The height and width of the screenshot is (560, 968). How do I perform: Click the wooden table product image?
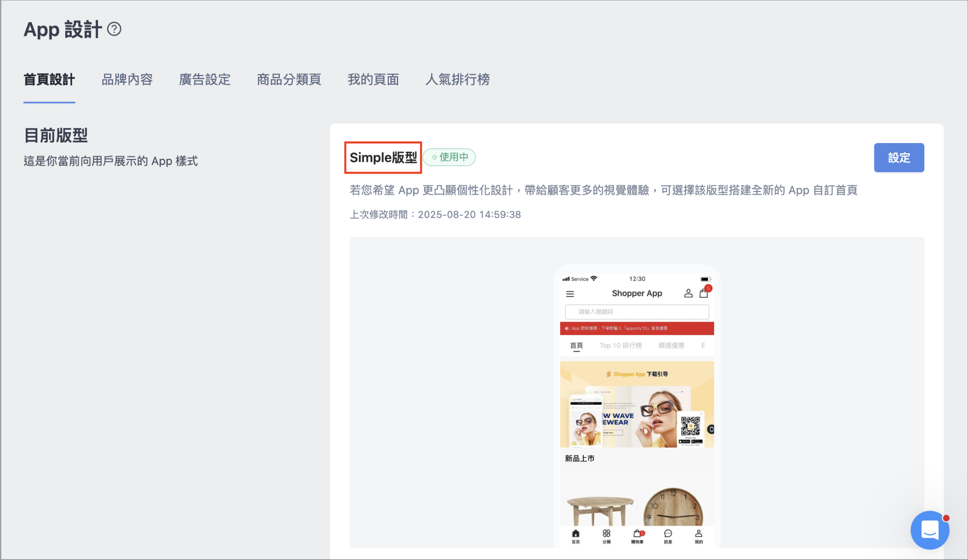600,510
